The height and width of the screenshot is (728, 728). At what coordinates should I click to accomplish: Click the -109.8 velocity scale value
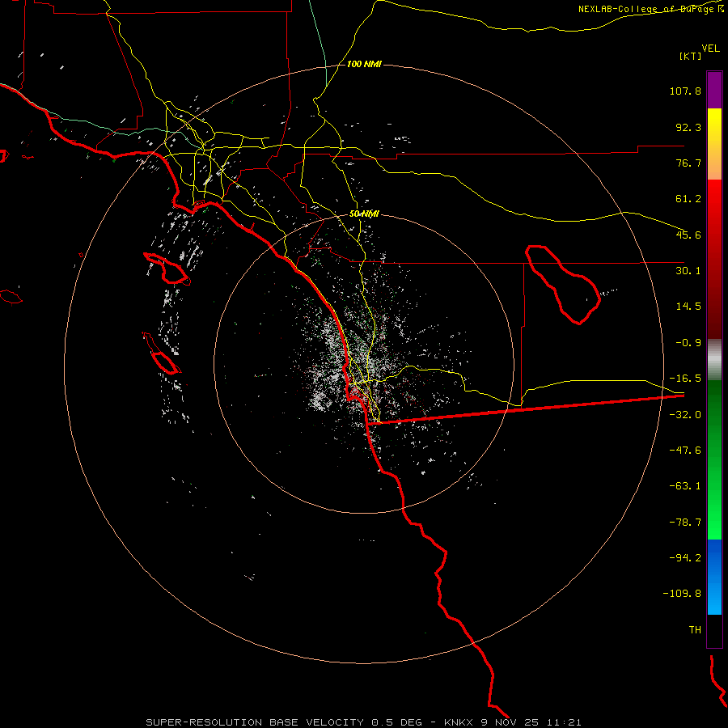(x=682, y=594)
